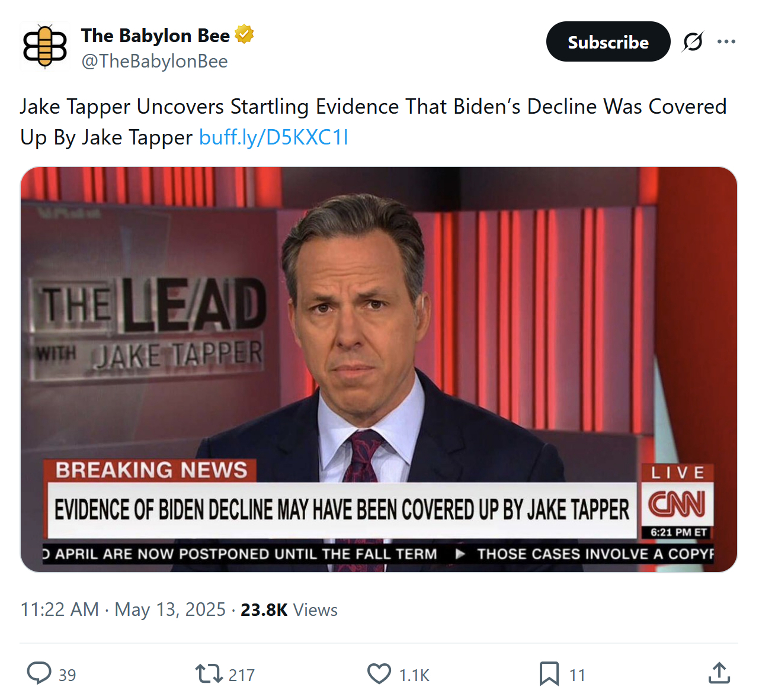The height and width of the screenshot is (700, 759).
Task: Open the buff.ly/D5KXC1I link
Action: (273, 137)
